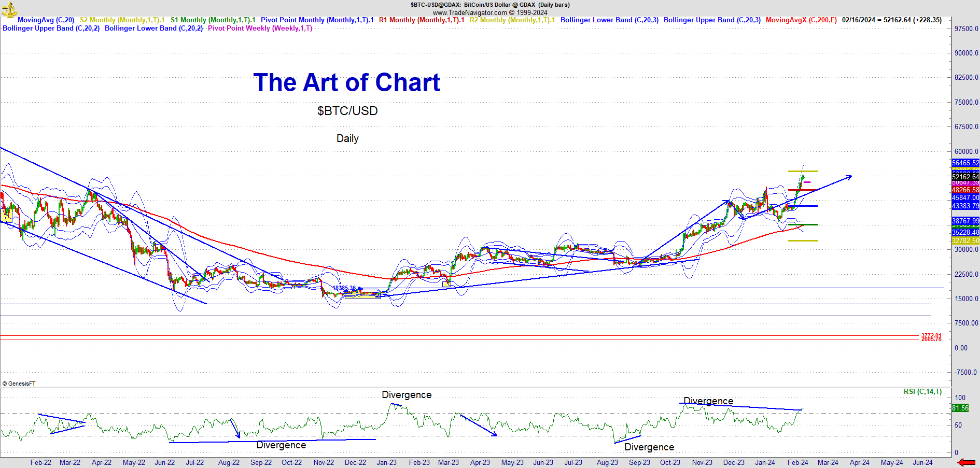Click the 97500.0 price axis label
Viewport: 980px width, 468px height.
tap(967, 29)
